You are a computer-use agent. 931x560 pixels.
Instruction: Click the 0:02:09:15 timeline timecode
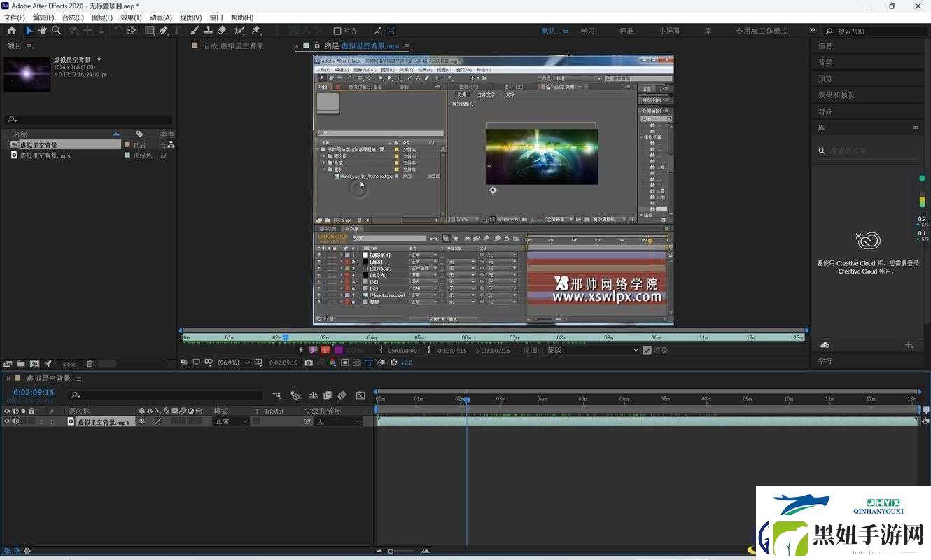34,393
